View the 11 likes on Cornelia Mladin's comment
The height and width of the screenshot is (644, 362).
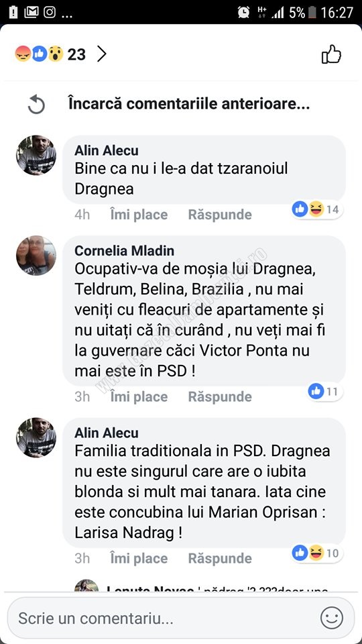325,391
